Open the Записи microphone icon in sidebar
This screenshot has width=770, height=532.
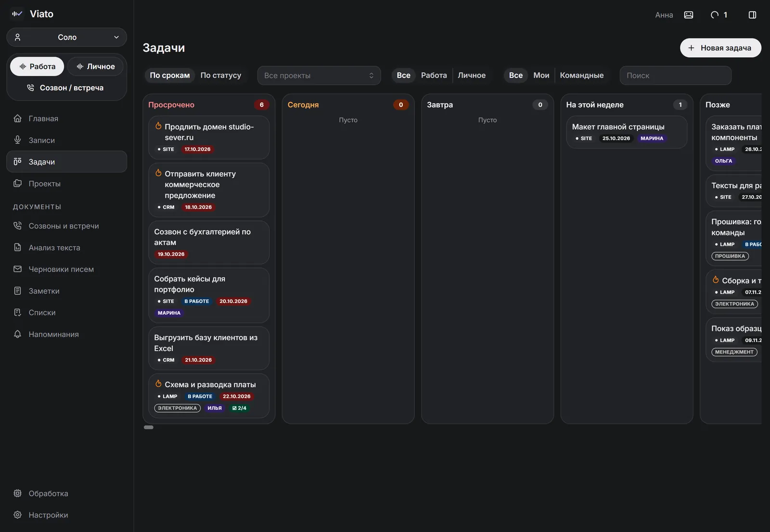[18, 140]
